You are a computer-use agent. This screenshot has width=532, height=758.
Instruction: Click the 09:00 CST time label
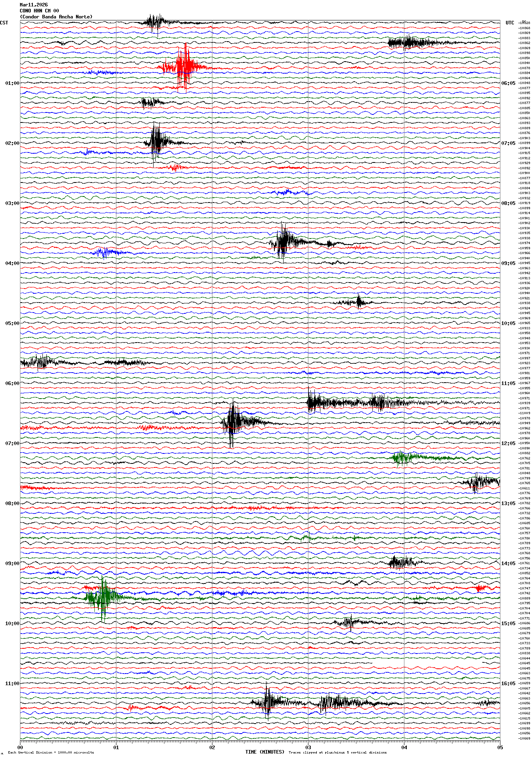pos(12,563)
